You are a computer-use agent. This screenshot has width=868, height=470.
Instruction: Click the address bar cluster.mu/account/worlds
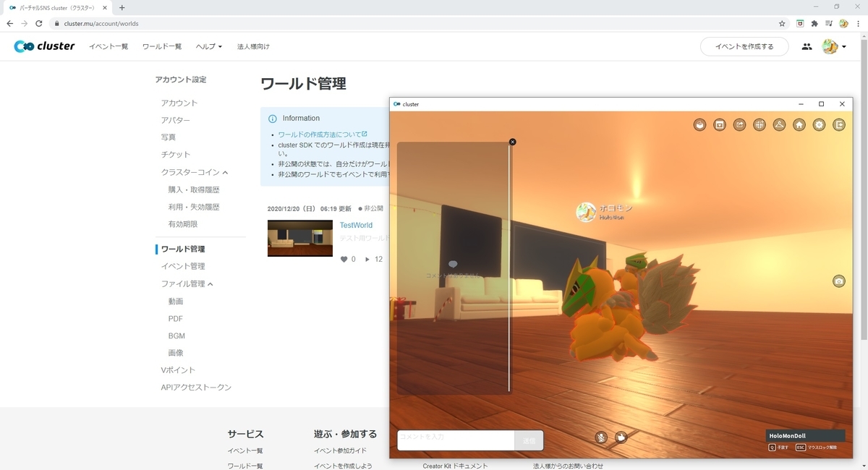[x=101, y=23]
